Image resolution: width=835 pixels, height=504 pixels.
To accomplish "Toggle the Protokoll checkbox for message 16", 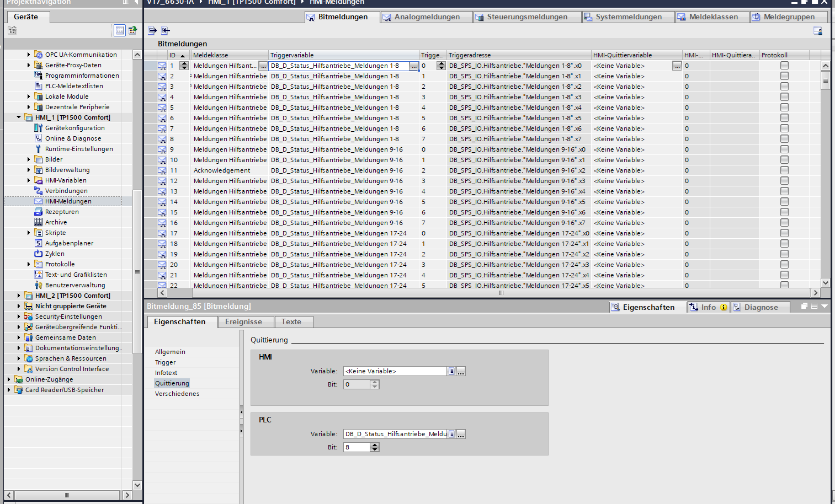I will 784,223.
